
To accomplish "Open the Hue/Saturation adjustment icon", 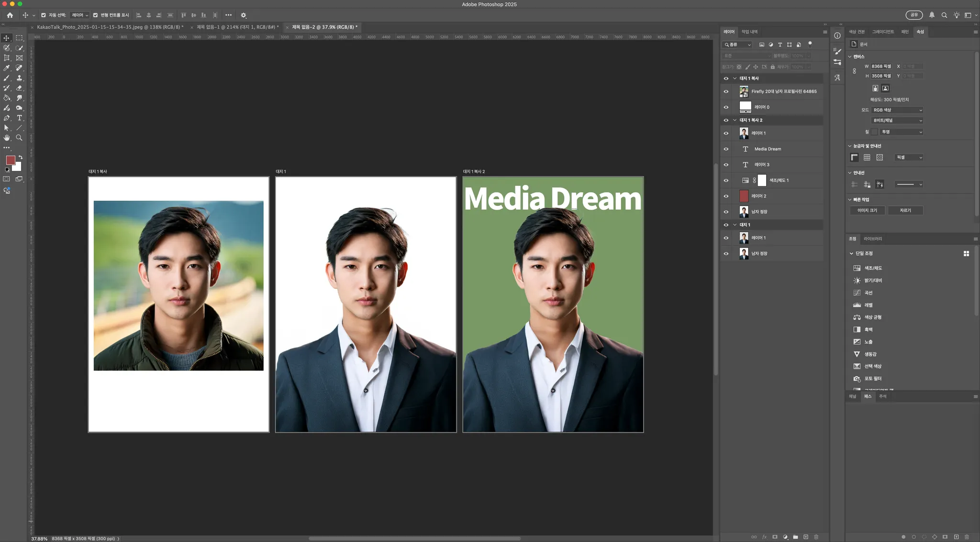I will tap(857, 268).
